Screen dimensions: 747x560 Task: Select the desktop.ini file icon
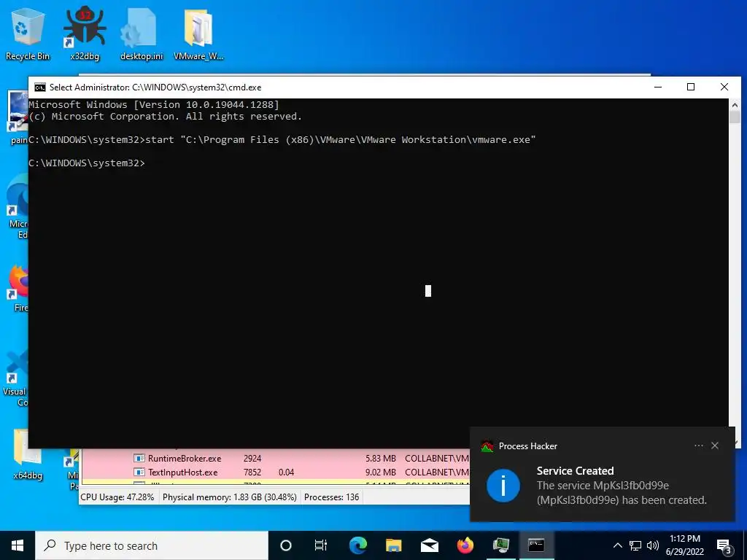pyautogui.click(x=142, y=35)
